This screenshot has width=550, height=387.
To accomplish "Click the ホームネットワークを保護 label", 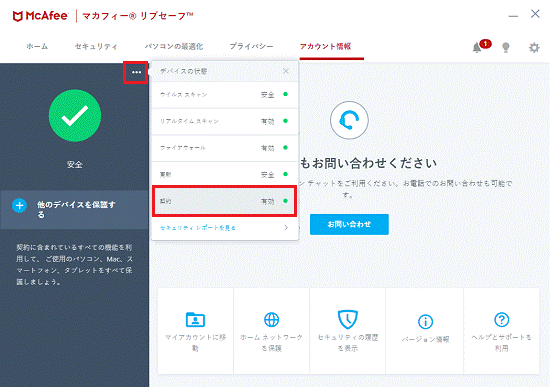I will tap(271, 342).
